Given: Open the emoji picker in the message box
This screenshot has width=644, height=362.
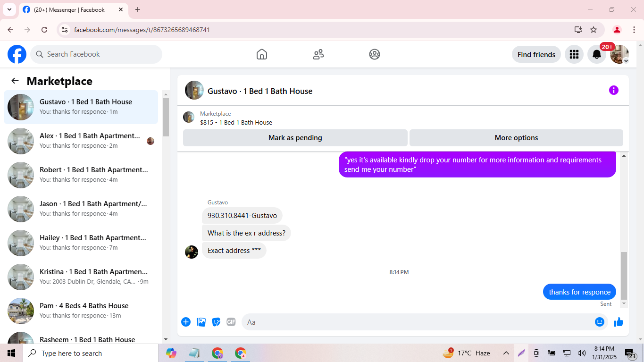Looking at the screenshot, I should [x=600, y=322].
